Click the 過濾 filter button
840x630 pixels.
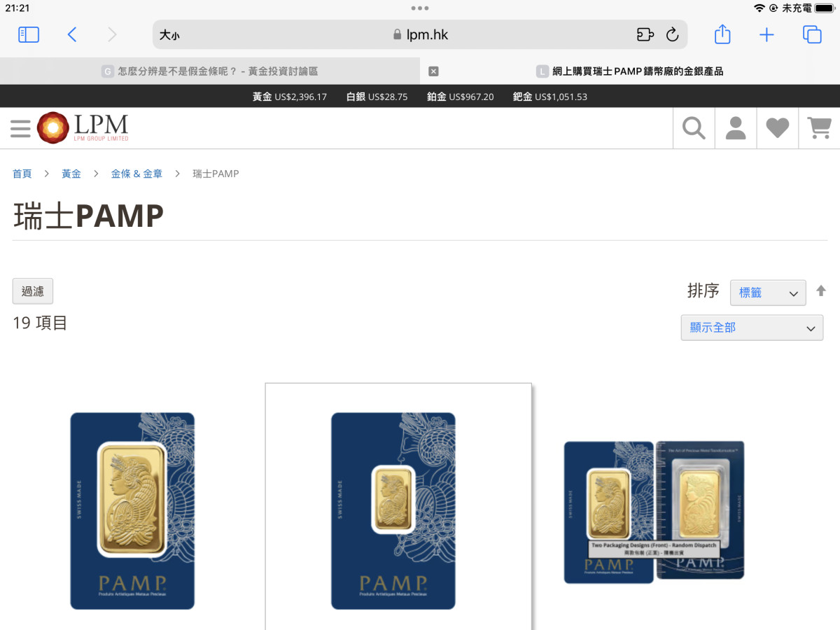click(33, 291)
